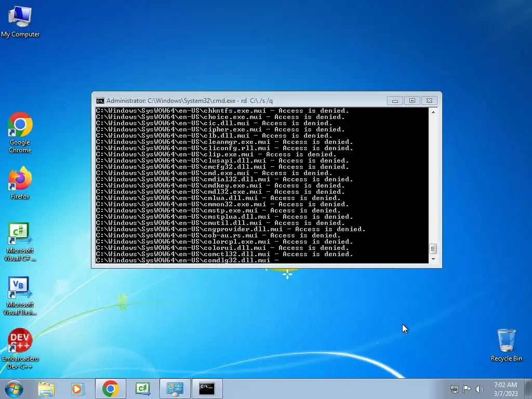
Task: Close the Administrator cmd window
Action: [429, 101]
